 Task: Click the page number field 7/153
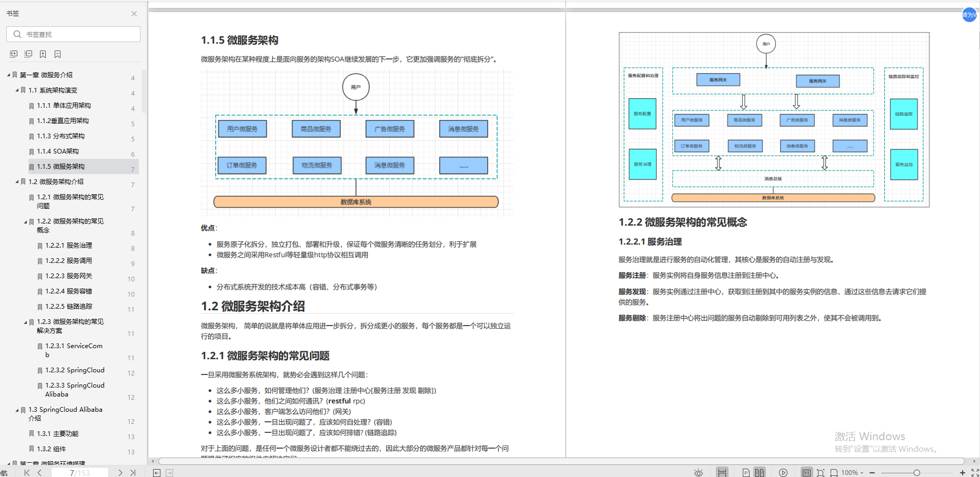coord(80,473)
